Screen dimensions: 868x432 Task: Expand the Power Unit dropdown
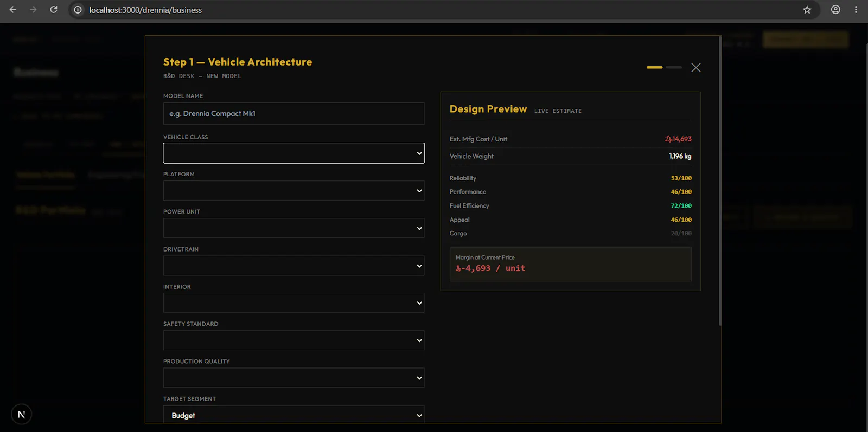tap(293, 228)
